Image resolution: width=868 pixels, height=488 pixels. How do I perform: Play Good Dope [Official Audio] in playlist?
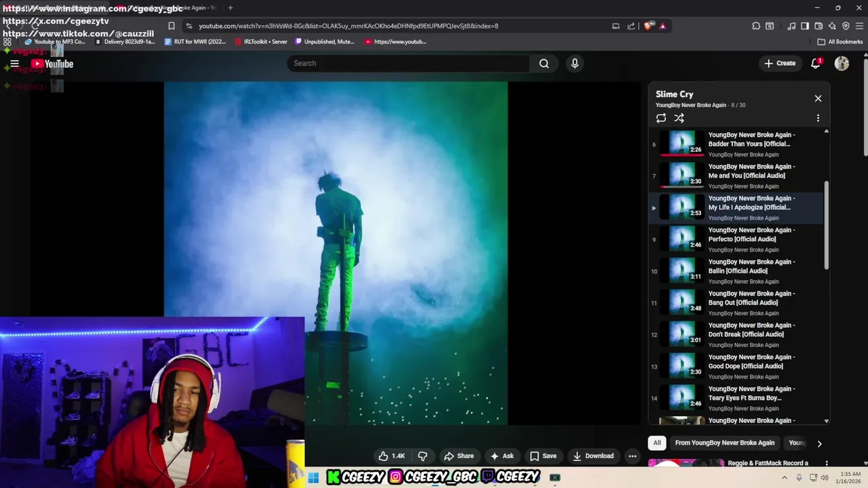736,367
